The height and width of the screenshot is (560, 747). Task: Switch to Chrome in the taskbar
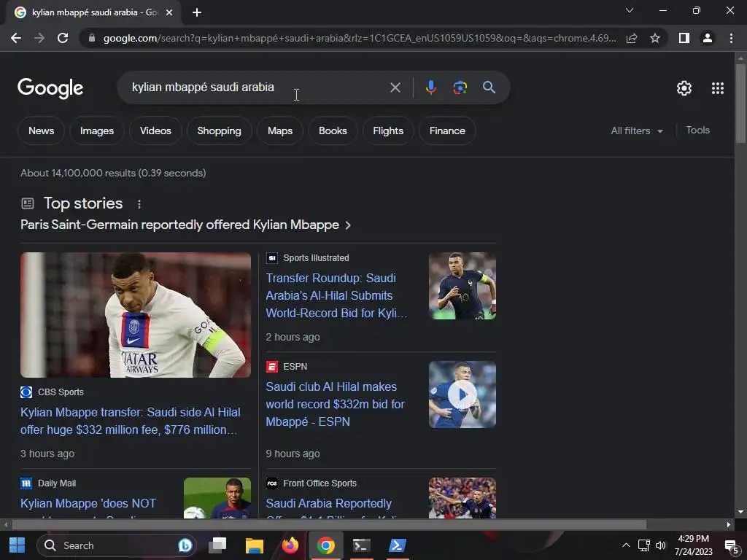click(x=326, y=545)
